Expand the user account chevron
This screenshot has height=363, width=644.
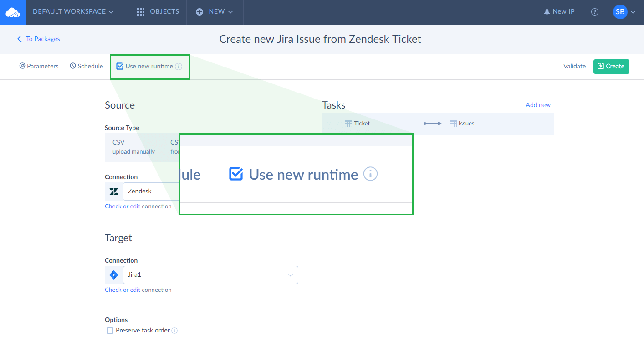coord(633,12)
